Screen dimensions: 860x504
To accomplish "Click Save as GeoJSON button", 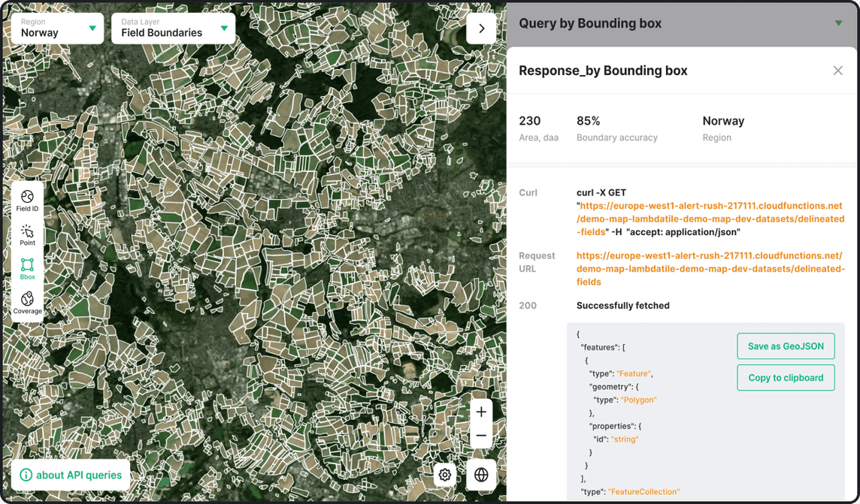I will click(786, 346).
